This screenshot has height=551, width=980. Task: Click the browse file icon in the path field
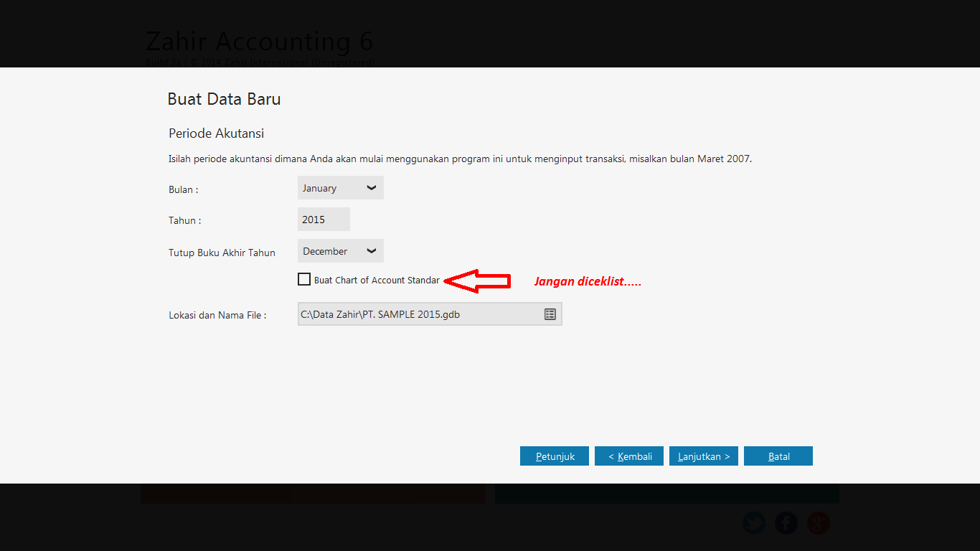(x=550, y=314)
